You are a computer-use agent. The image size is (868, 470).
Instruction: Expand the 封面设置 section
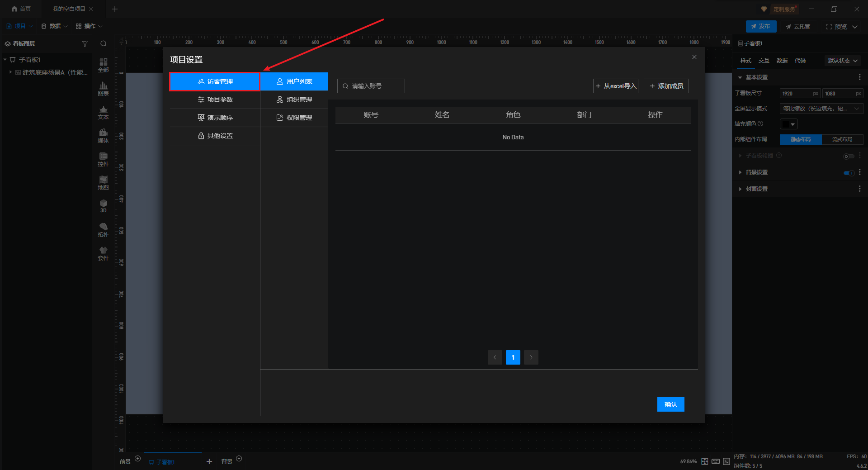coord(740,189)
